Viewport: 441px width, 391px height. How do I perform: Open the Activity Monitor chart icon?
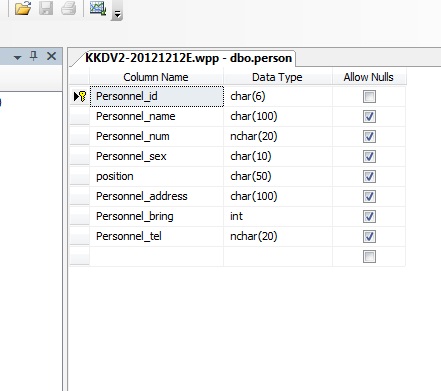pyautogui.click(x=98, y=8)
